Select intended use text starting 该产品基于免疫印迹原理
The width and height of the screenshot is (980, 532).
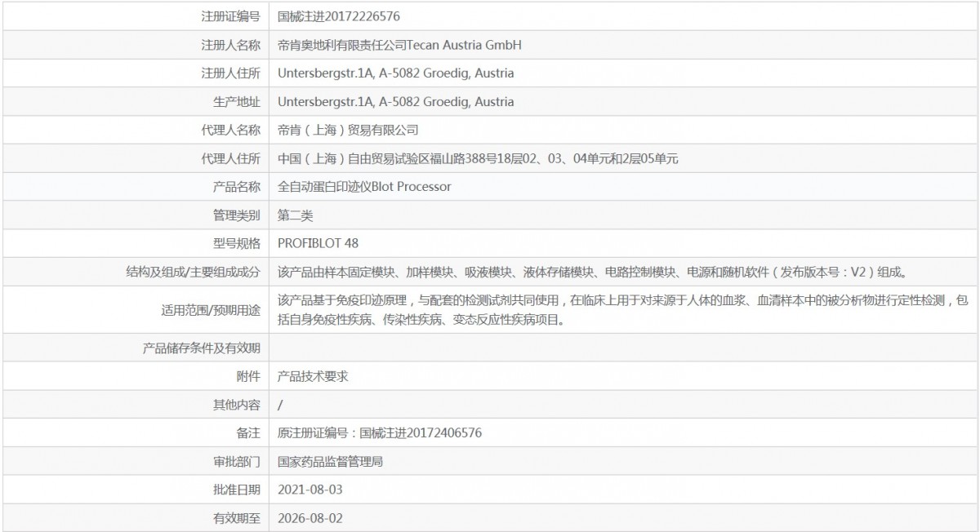(x=623, y=310)
